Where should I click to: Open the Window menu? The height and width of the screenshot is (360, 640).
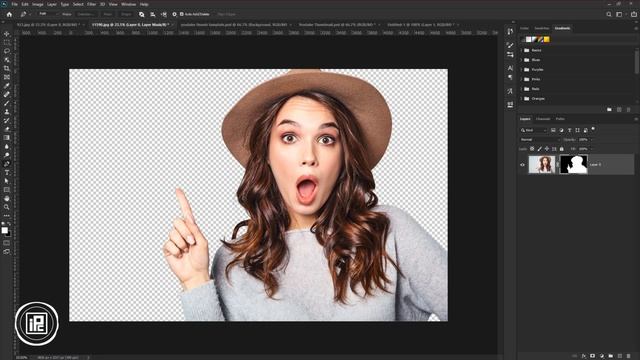pyautogui.click(x=128, y=4)
